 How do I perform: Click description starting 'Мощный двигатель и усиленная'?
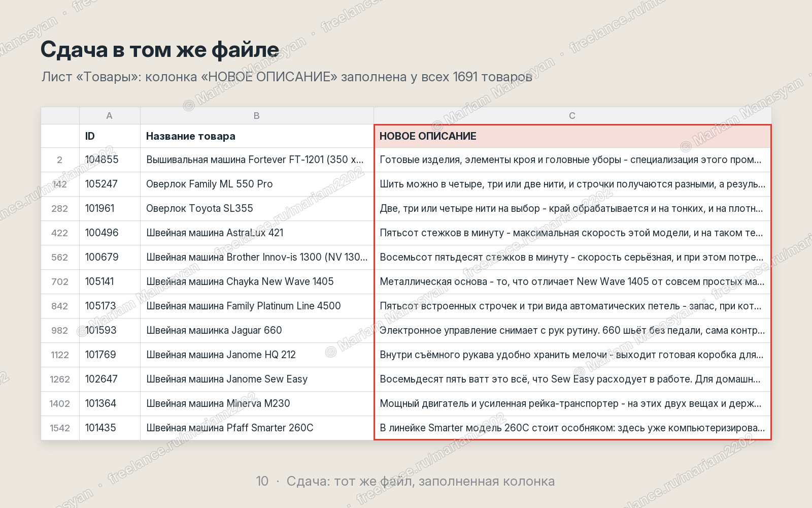pos(572,404)
